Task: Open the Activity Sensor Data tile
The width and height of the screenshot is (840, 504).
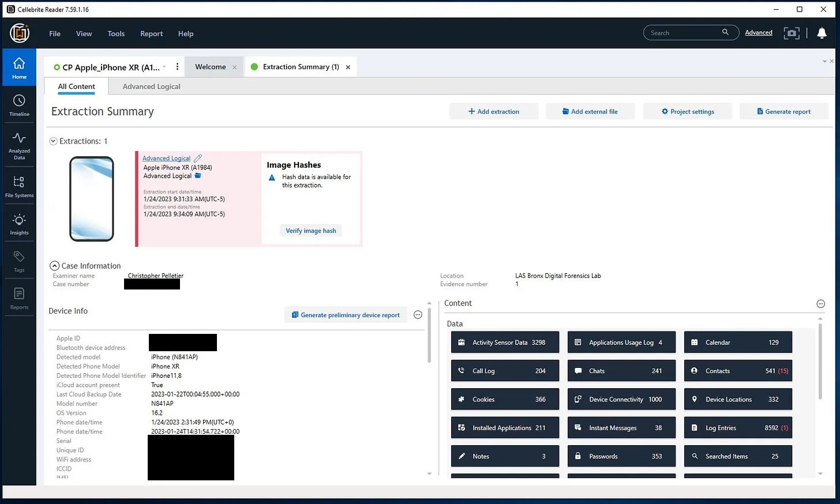Action: (505, 342)
